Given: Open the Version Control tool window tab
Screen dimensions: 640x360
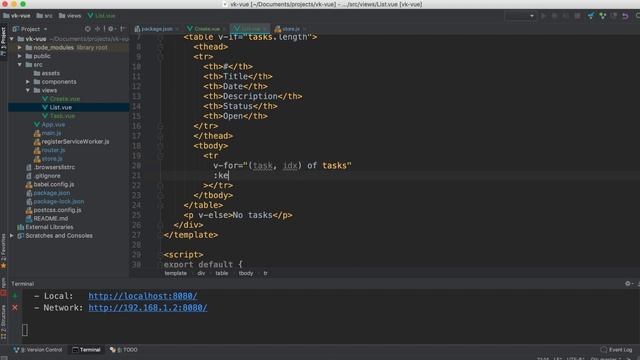Looking at the screenshot, I should point(38,350).
